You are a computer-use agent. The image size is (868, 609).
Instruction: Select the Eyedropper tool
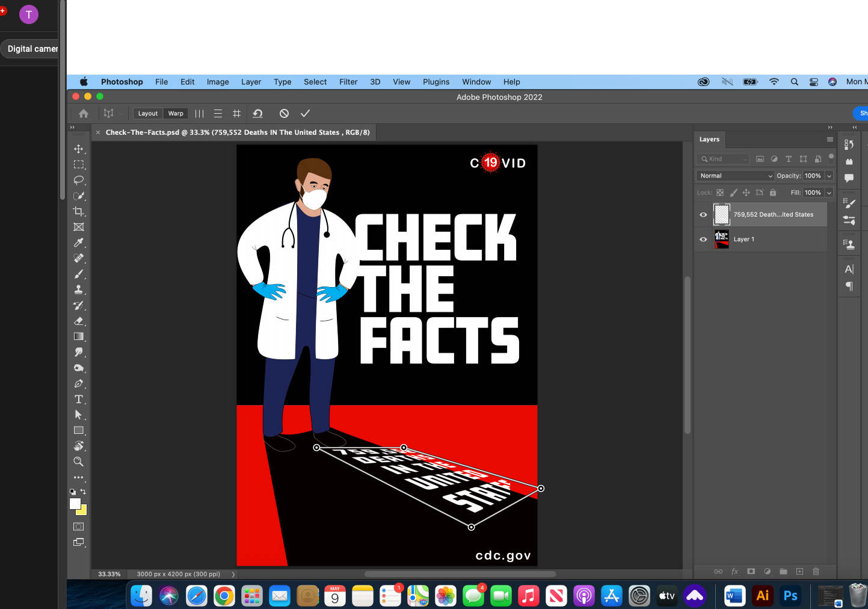[x=78, y=243]
